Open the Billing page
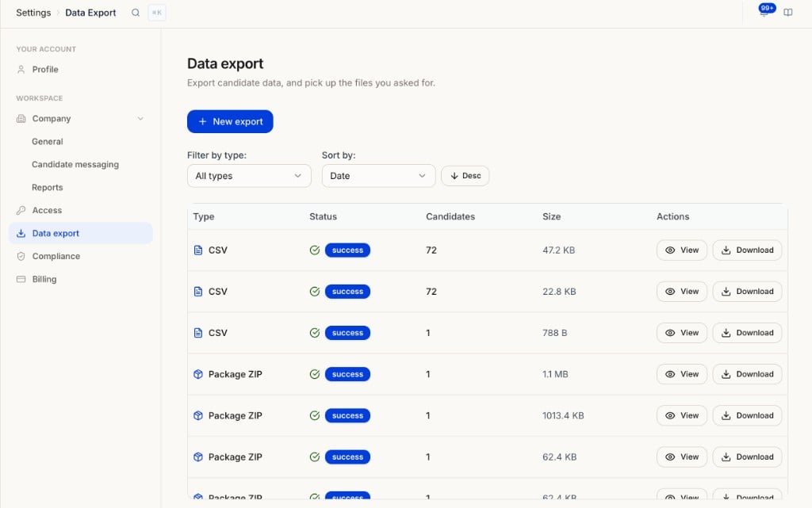 coord(81,279)
